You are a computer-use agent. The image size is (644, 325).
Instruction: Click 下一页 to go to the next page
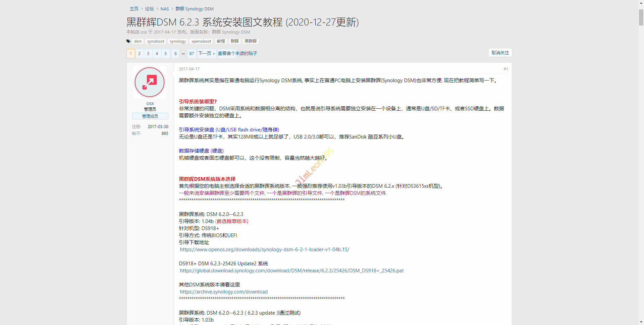(x=207, y=54)
